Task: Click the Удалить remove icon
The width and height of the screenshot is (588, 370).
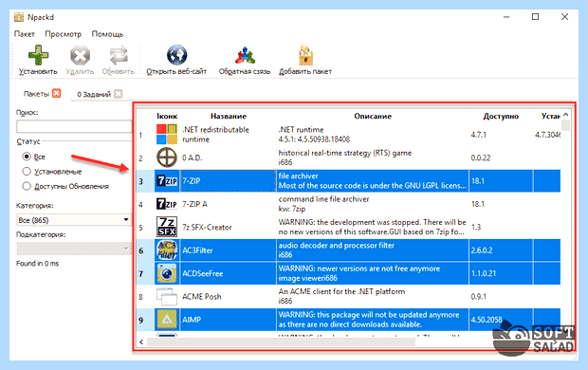Action: [x=80, y=56]
